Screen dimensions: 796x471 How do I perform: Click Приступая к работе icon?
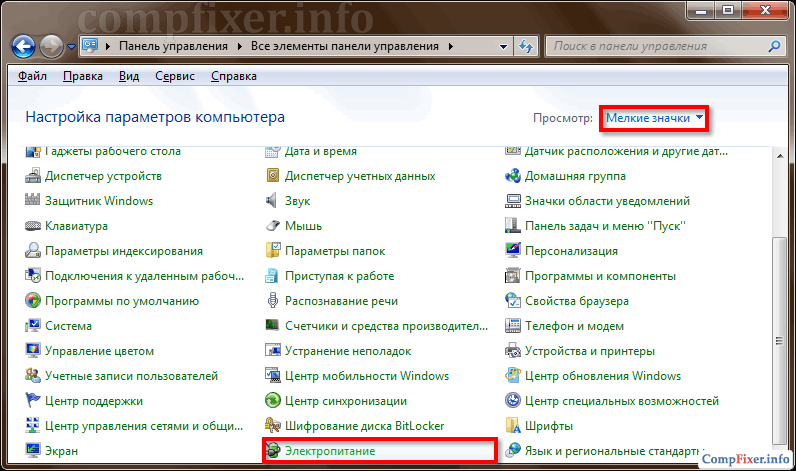[x=273, y=276]
